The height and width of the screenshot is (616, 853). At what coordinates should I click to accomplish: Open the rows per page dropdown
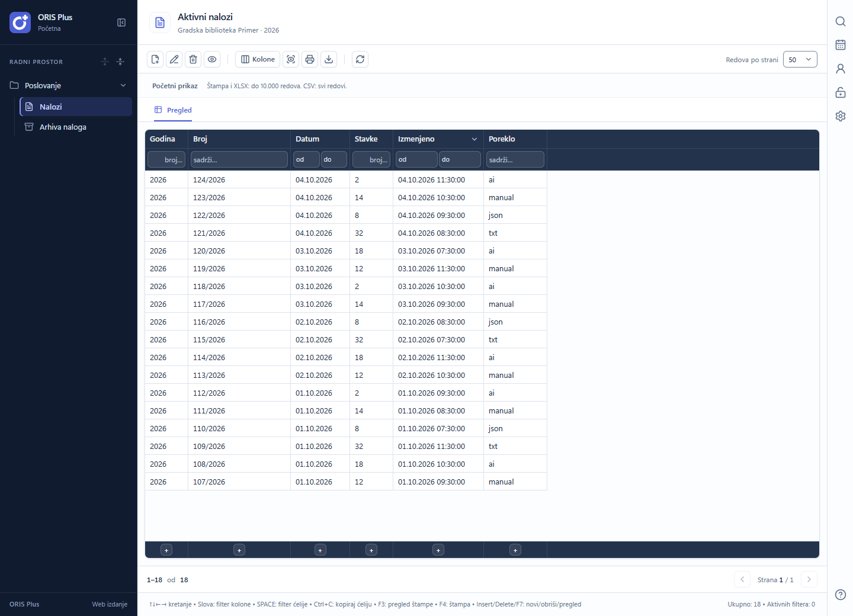(x=800, y=59)
